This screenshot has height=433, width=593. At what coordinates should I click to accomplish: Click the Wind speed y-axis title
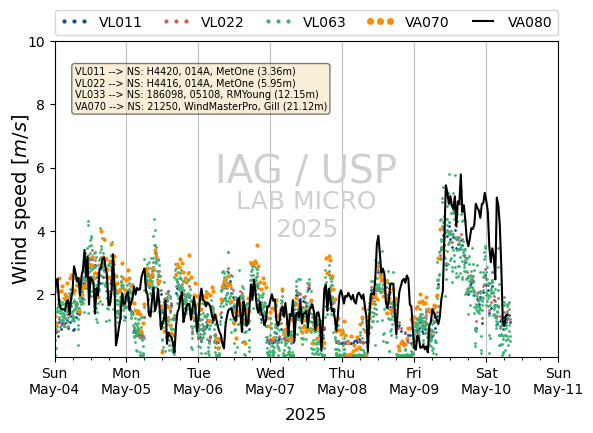click(20, 200)
